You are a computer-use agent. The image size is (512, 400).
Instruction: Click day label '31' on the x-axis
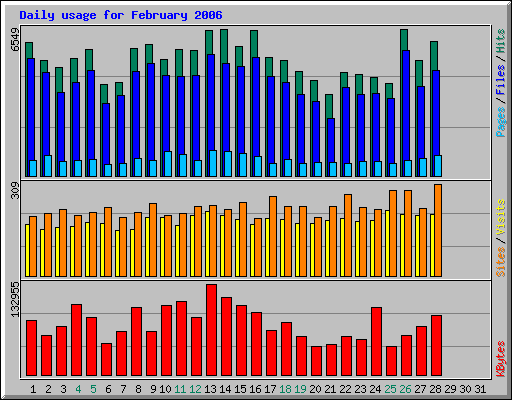pyautogui.click(x=480, y=389)
